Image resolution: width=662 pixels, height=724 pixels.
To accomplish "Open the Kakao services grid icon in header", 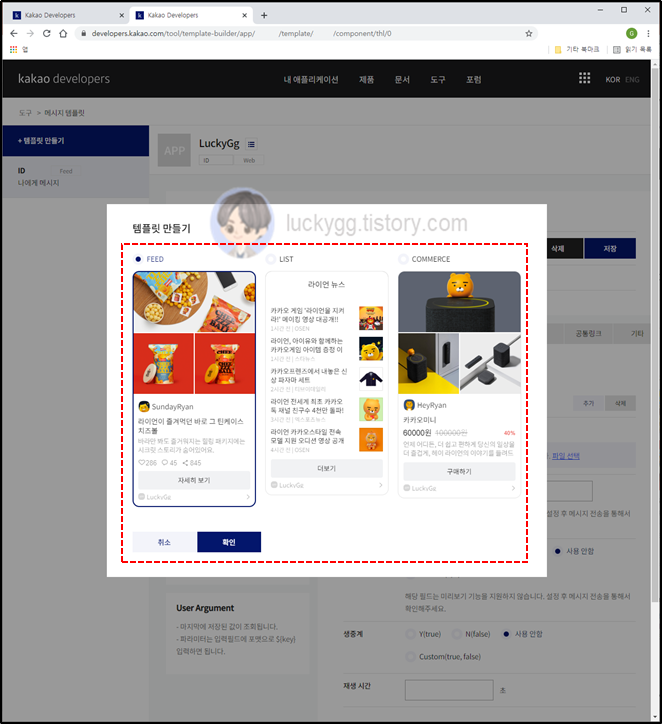I will (x=584, y=78).
